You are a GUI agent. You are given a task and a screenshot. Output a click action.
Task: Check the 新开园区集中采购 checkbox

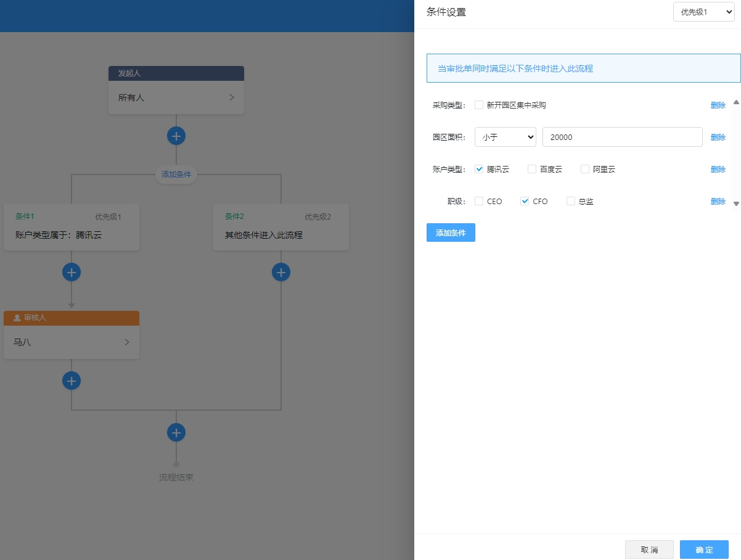(479, 105)
